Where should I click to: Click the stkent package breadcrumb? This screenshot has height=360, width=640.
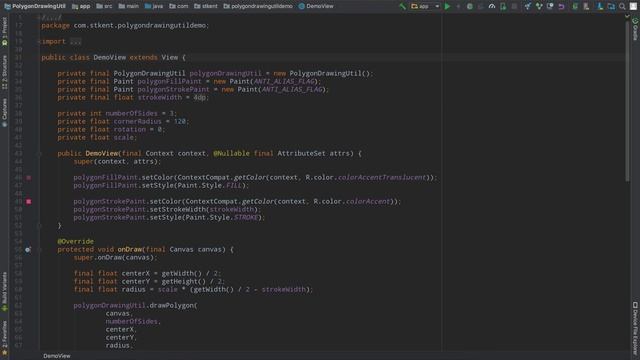(206, 7)
